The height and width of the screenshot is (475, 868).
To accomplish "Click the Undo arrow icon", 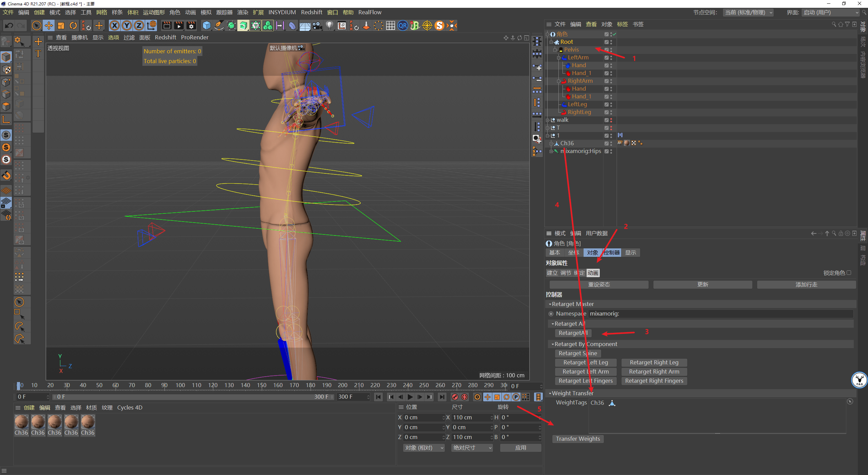I will tap(9, 25).
